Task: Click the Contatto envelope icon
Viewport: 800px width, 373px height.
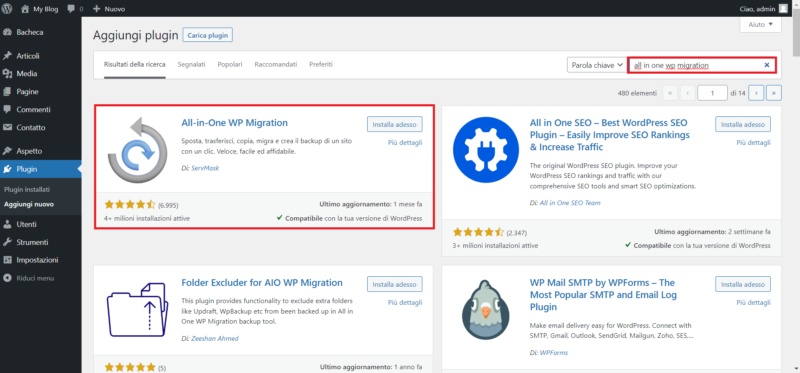Action: click(x=7, y=128)
